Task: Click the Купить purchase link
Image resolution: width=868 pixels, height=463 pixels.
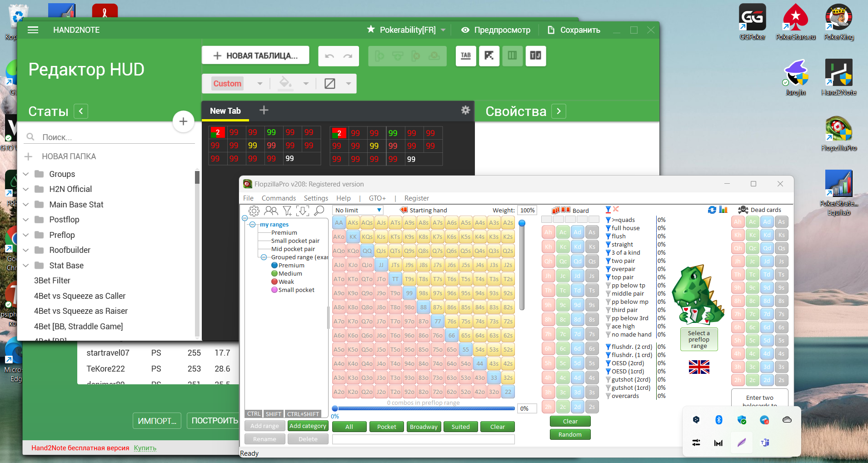Action: 145,448
